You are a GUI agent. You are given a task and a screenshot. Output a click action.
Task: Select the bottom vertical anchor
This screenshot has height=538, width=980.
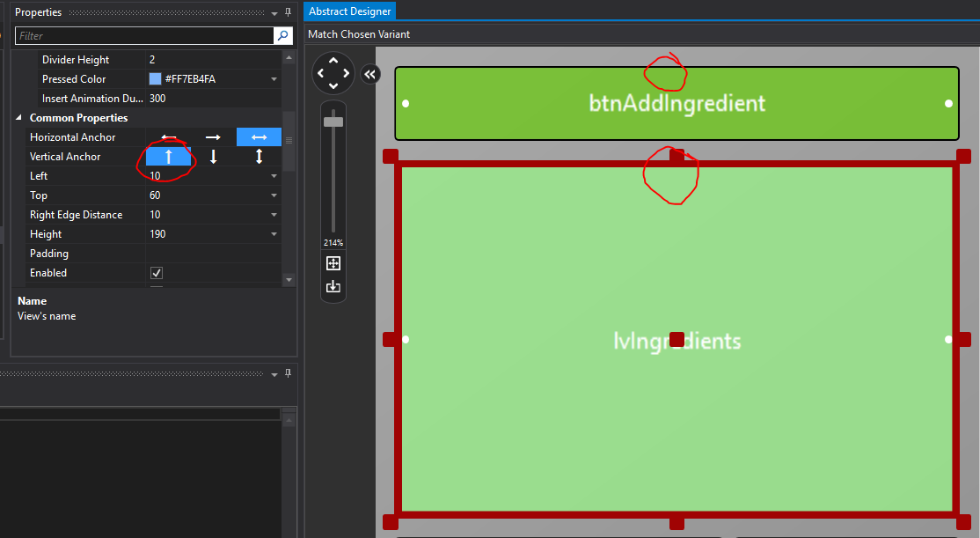coord(213,157)
